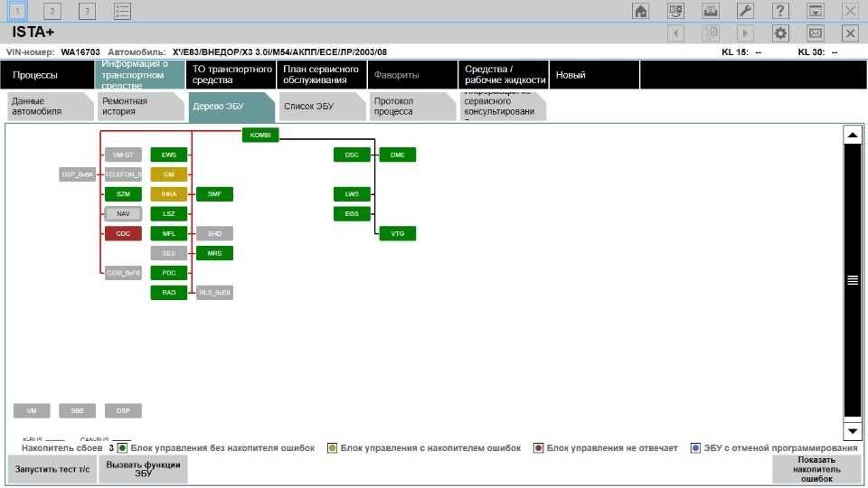
Task: Navigate back with left arrow icon
Action: (x=675, y=33)
